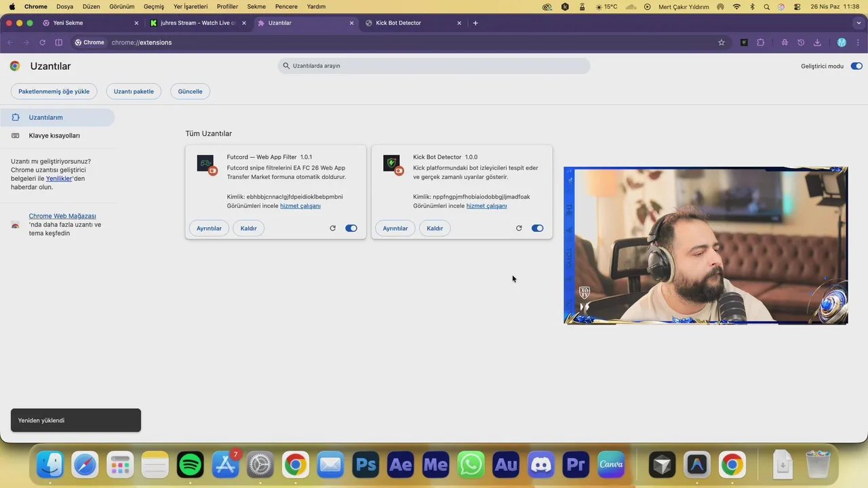Reload the Kick Bot Detector extension

pyautogui.click(x=519, y=228)
